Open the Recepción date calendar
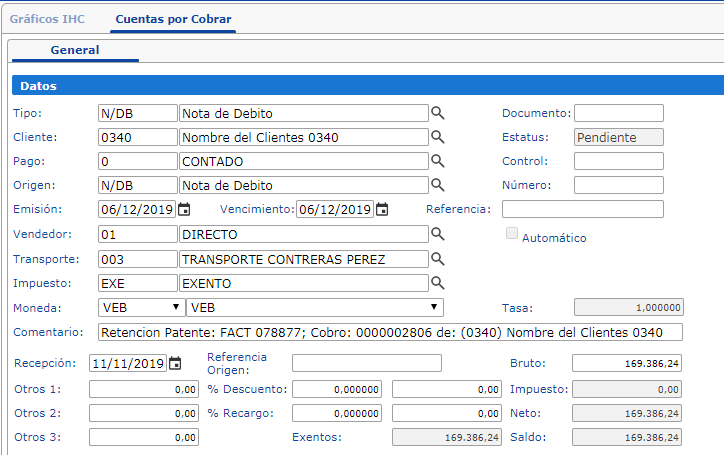This screenshot has height=455, width=724. (175, 363)
